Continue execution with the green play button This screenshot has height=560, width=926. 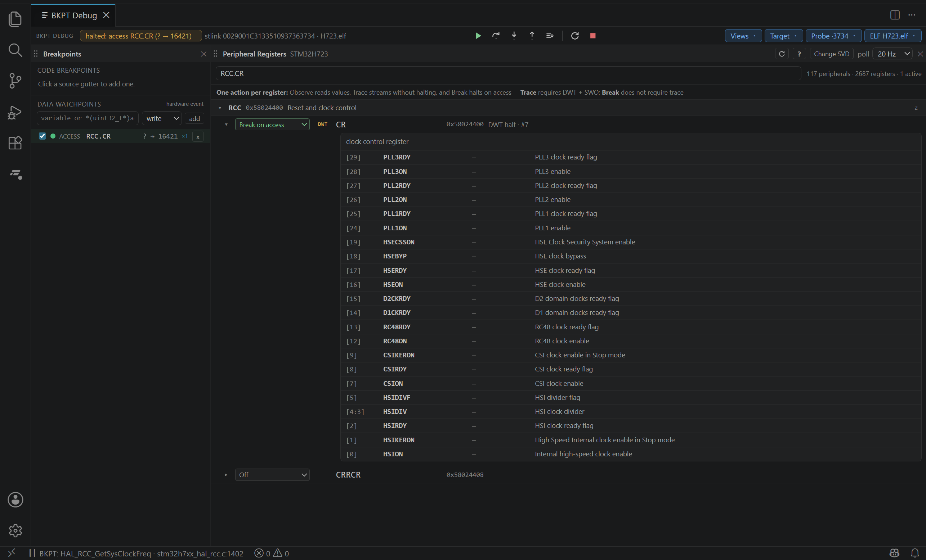point(478,36)
